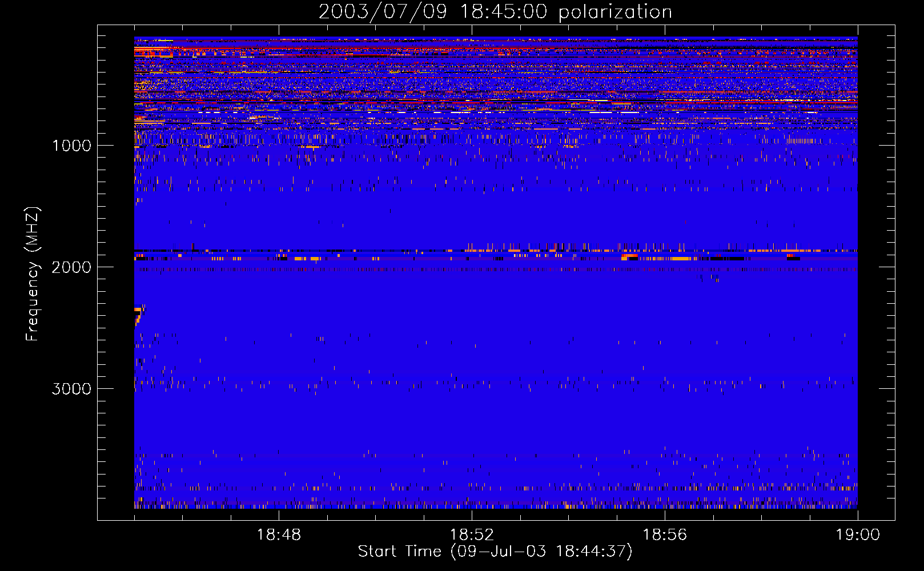This screenshot has height=571, width=924.
Task: Click the 'Frequency (MHZ)' axis label
Action: tap(33, 274)
